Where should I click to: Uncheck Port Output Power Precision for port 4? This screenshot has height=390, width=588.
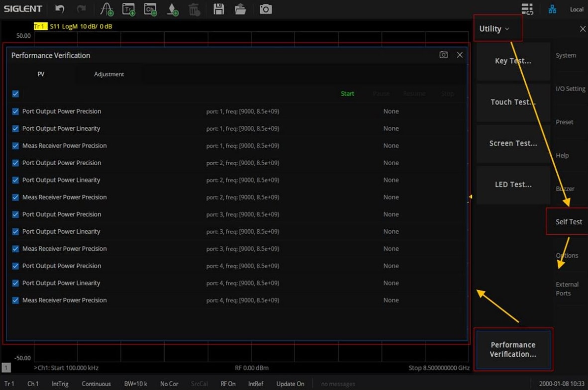[x=15, y=266]
